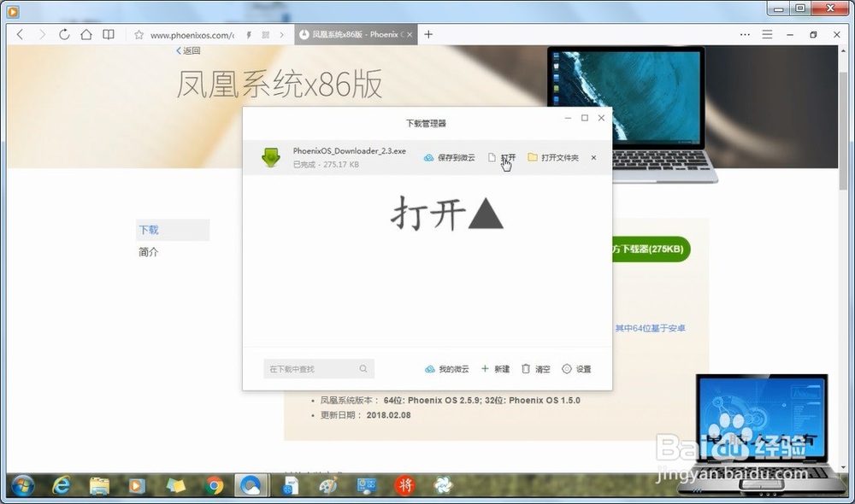Screen dimensions: 855x504
Task: Click the green download arrow file icon
Action: tap(271, 157)
